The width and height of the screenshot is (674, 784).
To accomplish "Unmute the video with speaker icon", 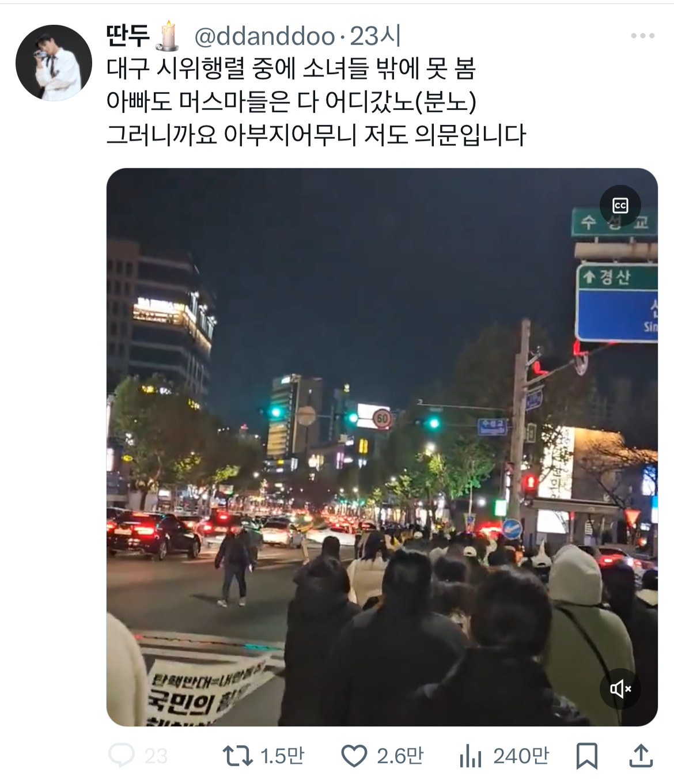I will point(620,688).
